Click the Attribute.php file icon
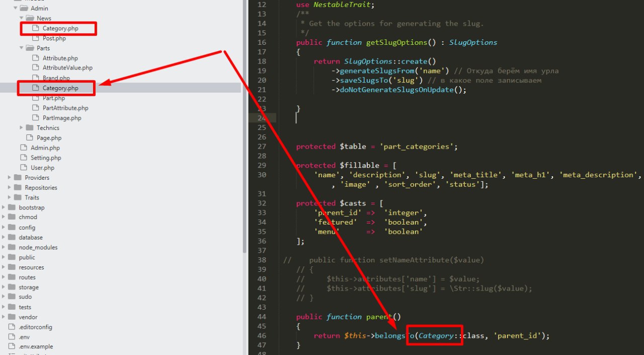 [x=35, y=58]
